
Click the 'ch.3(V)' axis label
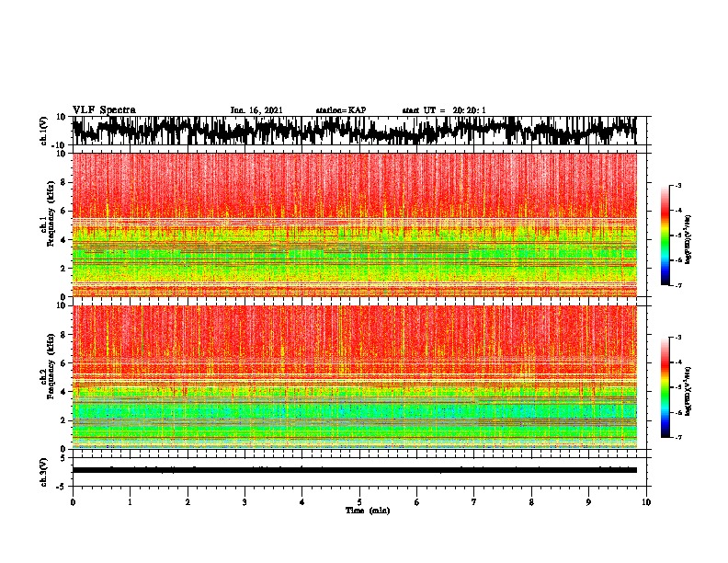point(44,473)
